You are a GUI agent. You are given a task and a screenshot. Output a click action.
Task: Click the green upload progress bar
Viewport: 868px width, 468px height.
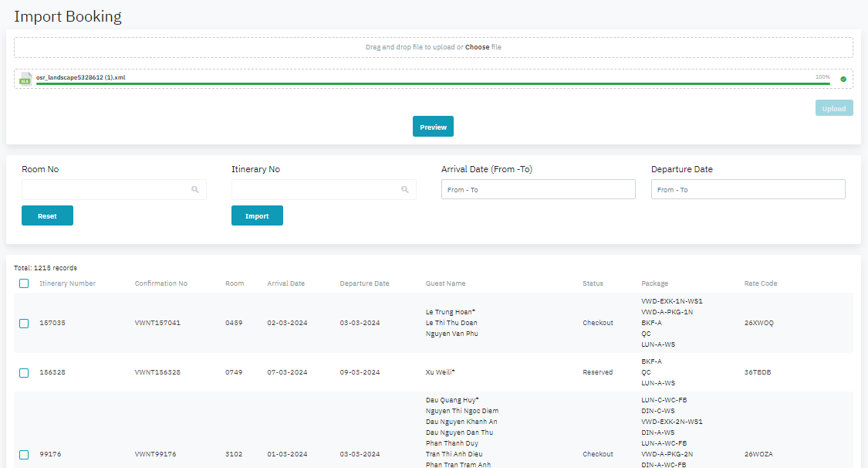point(432,83)
